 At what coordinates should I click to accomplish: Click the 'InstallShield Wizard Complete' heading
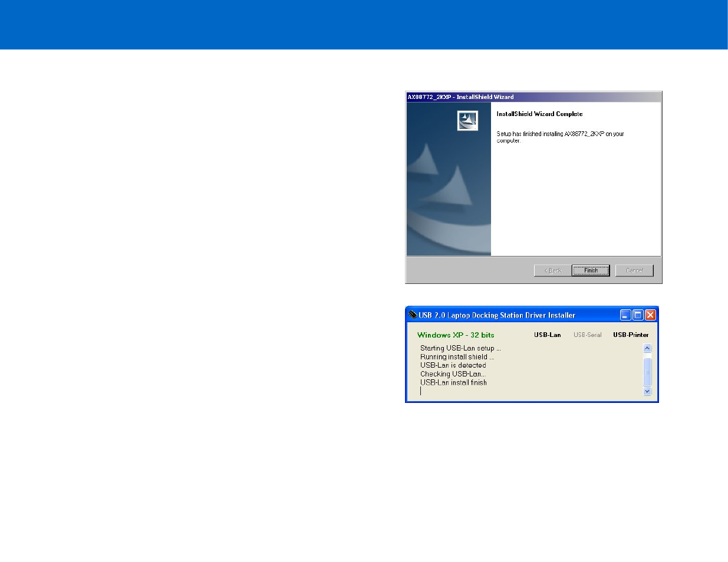tap(539, 114)
